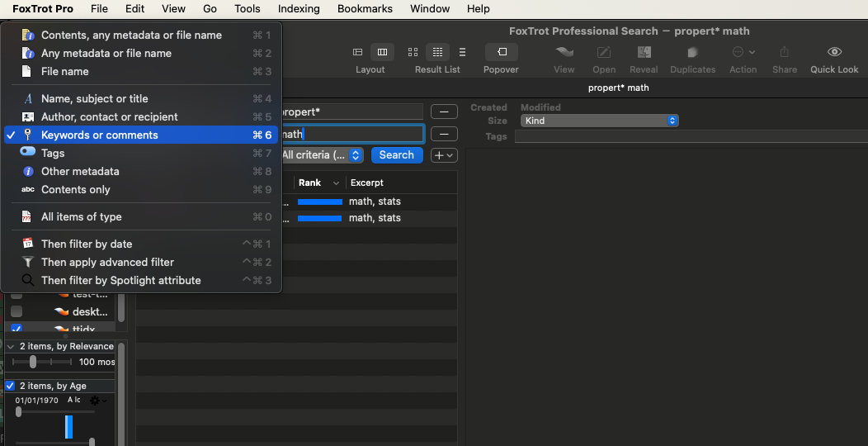Image resolution: width=868 pixels, height=446 pixels.
Task: Collapse the '2 items, by Relevance' section
Action: (11, 346)
